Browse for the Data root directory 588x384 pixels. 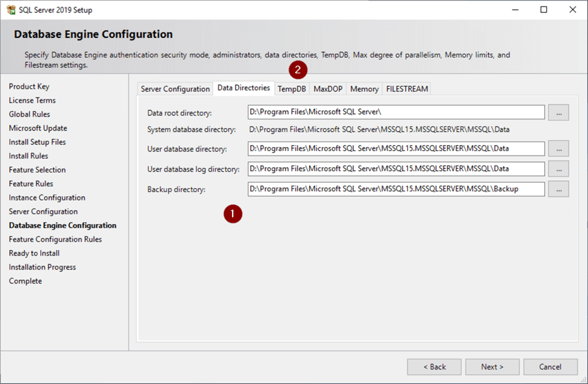[559, 112]
